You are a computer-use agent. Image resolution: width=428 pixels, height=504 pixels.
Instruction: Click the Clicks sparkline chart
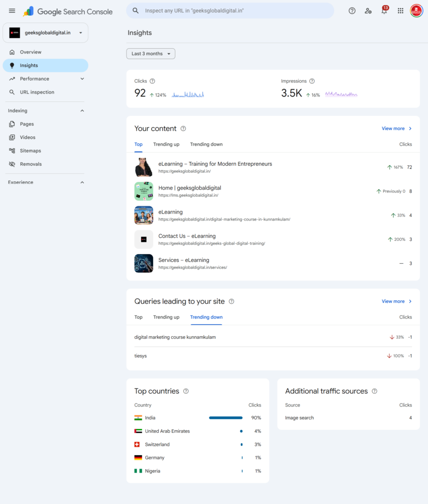click(188, 94)
